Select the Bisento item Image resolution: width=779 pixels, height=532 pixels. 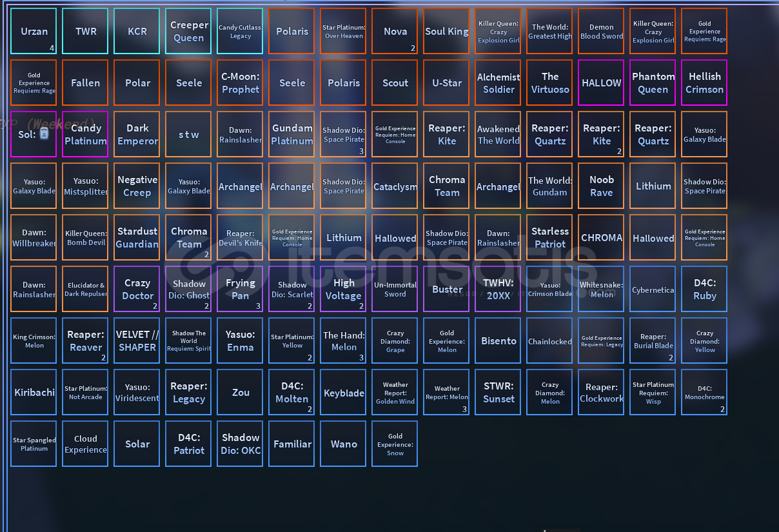[498, 340]
